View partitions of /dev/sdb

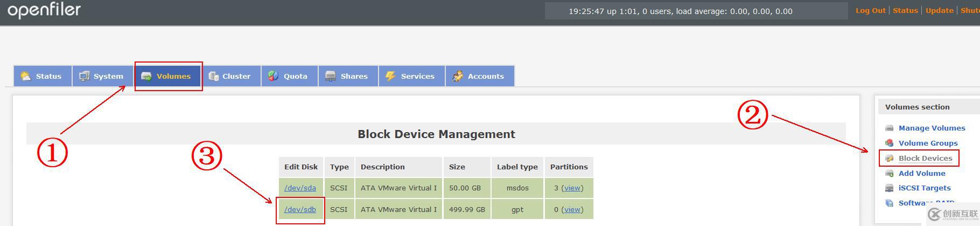[572, 209]
